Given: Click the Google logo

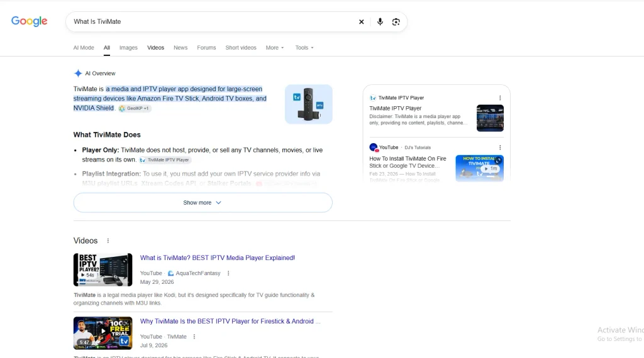Looking at the screenshot, I should 29,21.
